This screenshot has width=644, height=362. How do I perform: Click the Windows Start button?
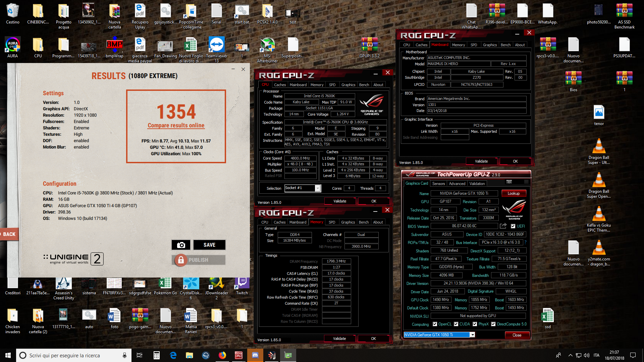click(8, 355)
